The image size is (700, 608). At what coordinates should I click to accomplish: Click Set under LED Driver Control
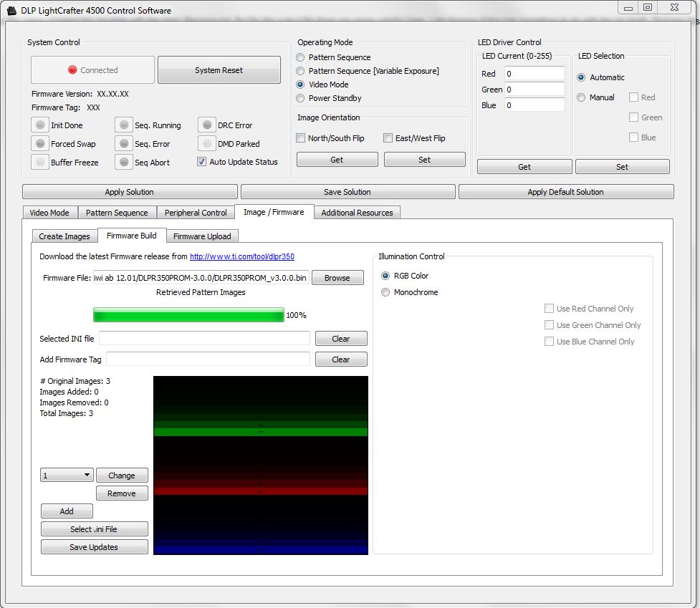pos(623,167)
